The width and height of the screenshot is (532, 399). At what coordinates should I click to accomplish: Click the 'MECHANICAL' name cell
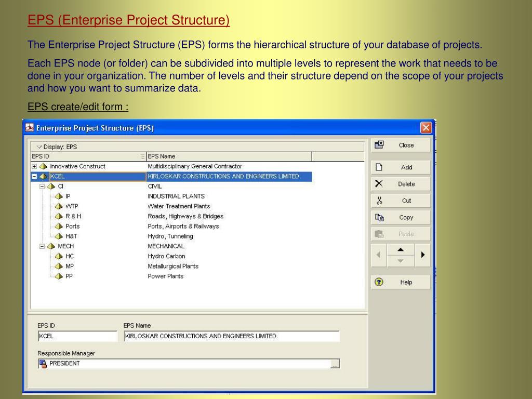pyautogui.click(x=166, y=246)
